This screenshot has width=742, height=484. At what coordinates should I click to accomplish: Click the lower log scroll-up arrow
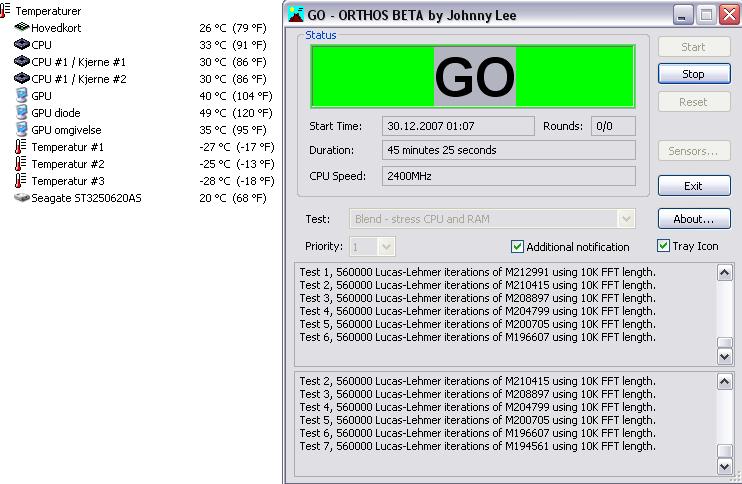(724, 381)
